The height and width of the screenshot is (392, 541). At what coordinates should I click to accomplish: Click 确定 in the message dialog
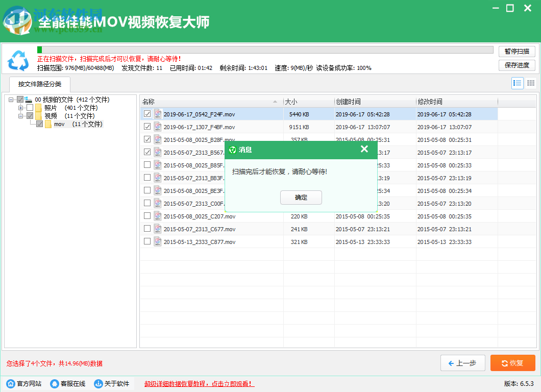coord(301,198)
